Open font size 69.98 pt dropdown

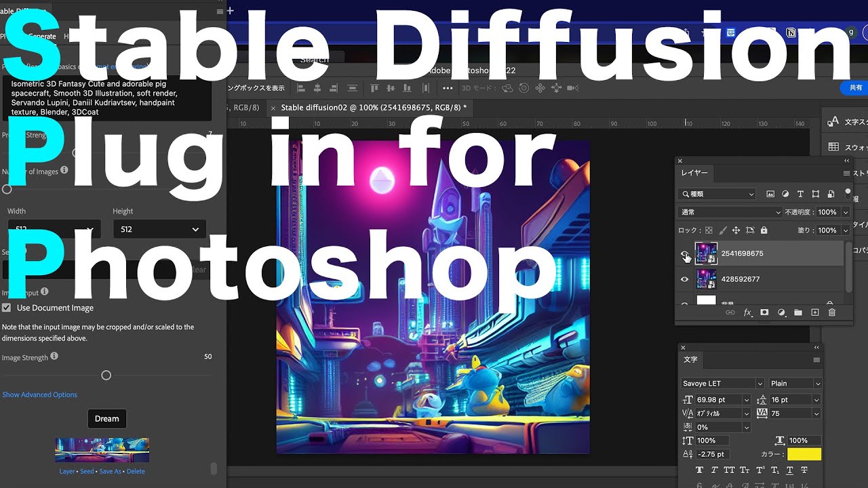[747, 400]
